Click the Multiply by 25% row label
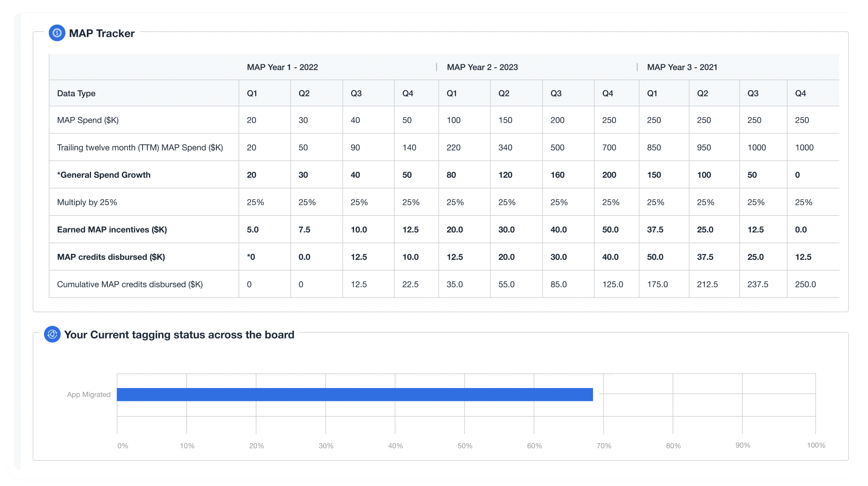The height and width of the screenshot is (486, 868). 87,202
